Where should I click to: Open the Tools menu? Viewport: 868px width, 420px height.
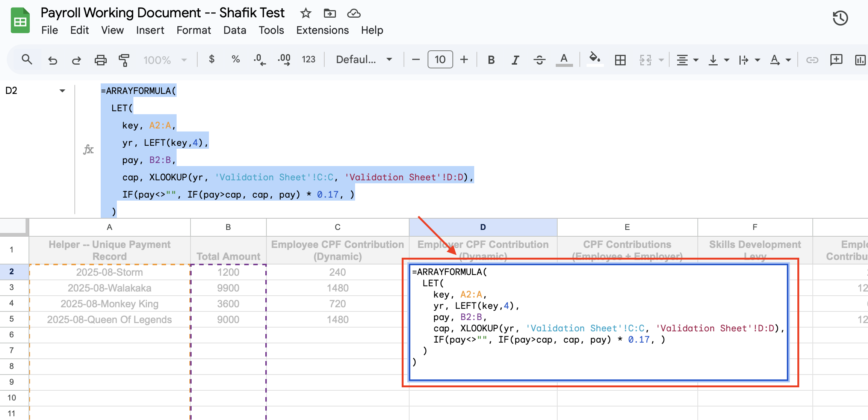[271, 30]
